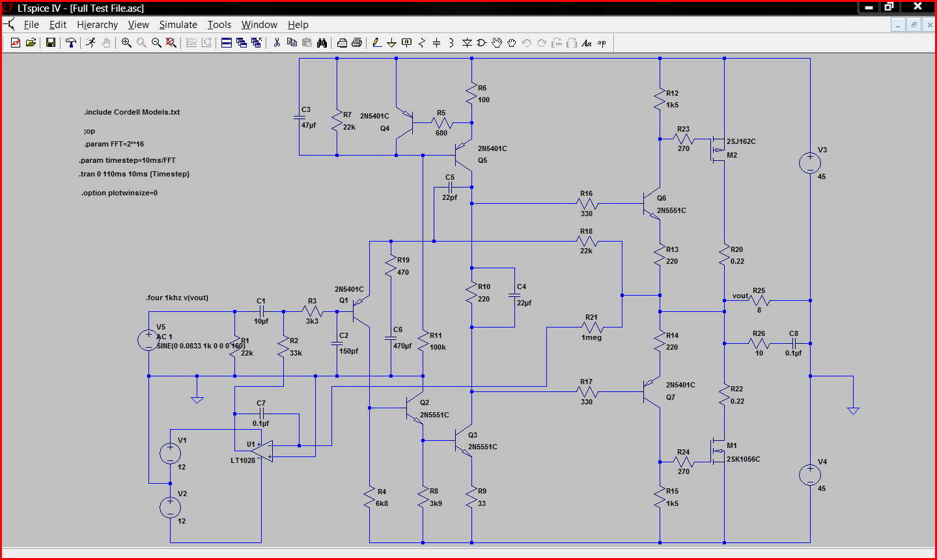Click the Cut scissors tool

pyautogui.click(x=277, y=43)
